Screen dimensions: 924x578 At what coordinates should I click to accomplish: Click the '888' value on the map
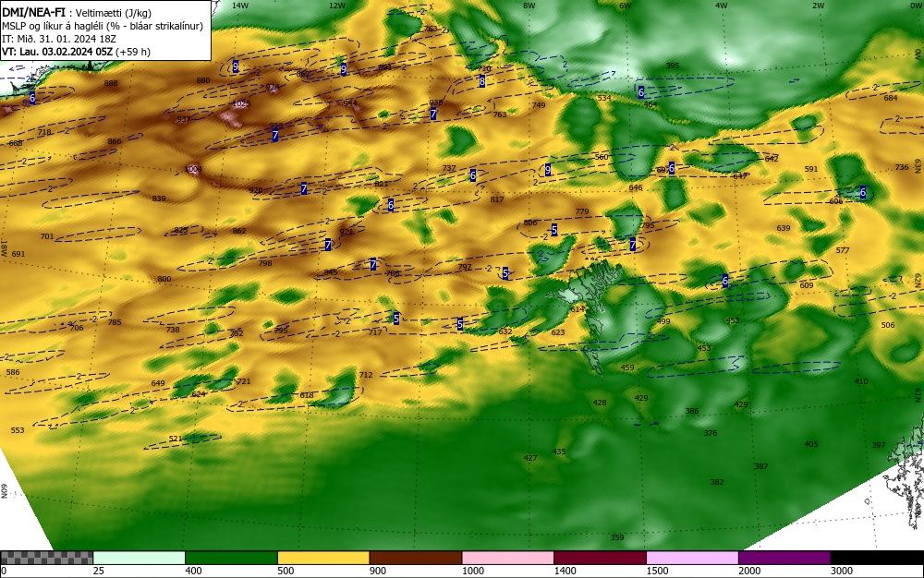[x=111, y=84]
